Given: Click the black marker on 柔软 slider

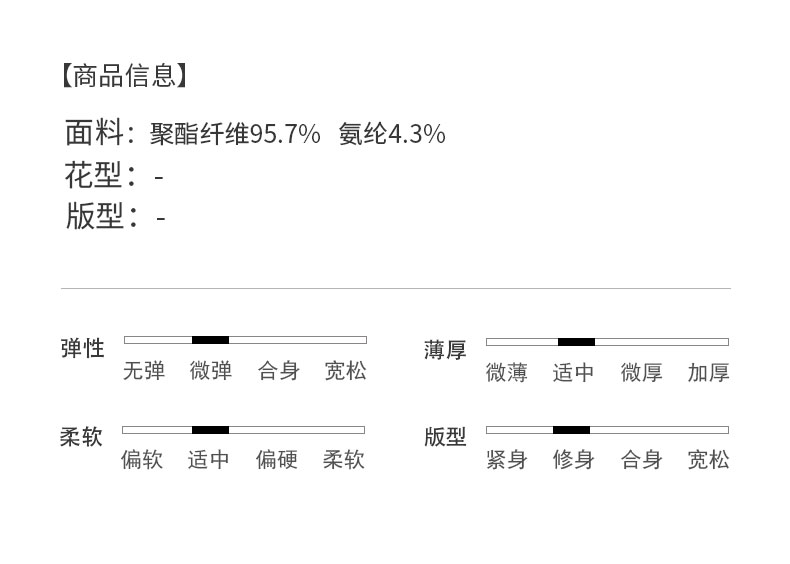Looking at the screenshot, I should (x=210, y=430).
